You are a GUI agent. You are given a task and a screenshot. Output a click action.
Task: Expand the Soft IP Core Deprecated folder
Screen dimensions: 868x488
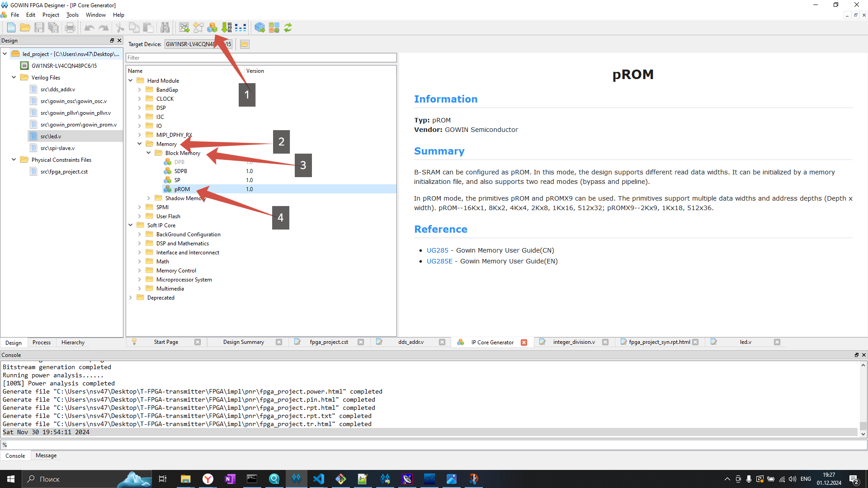click(131, 297)
